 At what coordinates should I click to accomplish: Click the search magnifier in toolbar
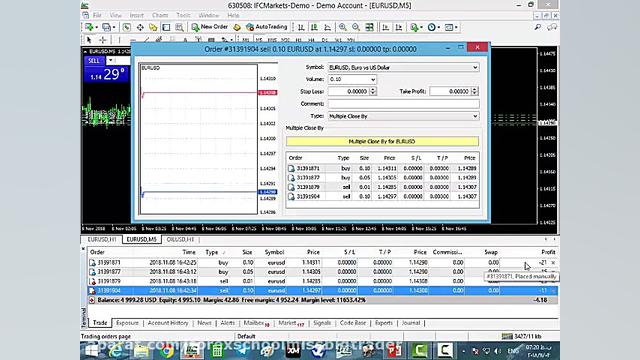coord(538,27)
